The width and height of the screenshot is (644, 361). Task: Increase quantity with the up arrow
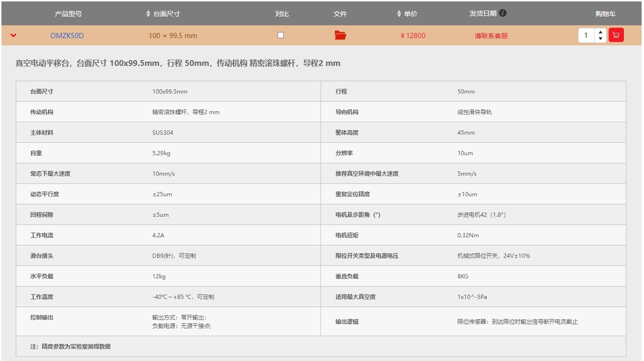601,32
